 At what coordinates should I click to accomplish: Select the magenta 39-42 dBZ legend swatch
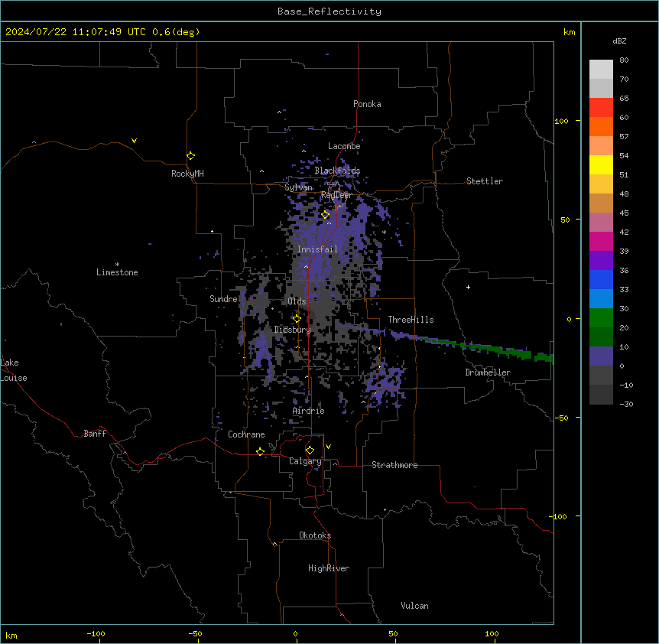[x=601, y=242]
